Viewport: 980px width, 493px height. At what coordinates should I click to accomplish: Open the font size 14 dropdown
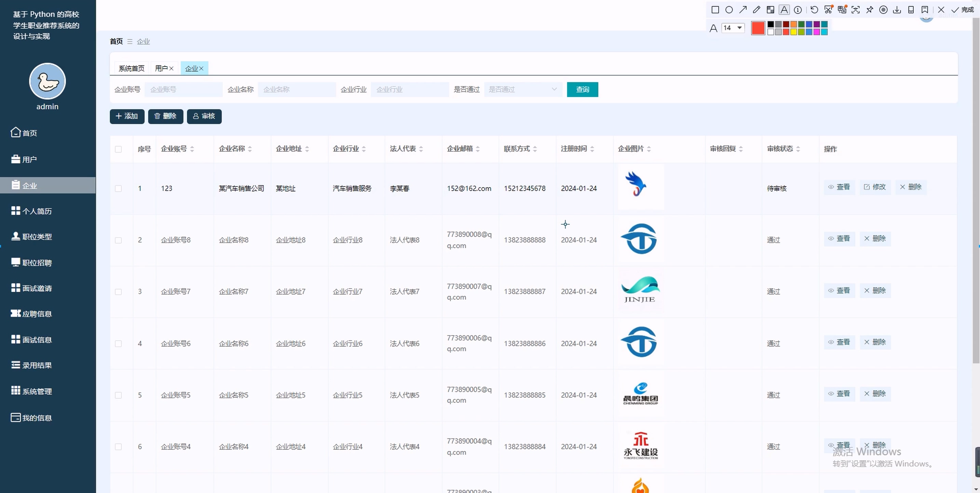coord(733,28)
